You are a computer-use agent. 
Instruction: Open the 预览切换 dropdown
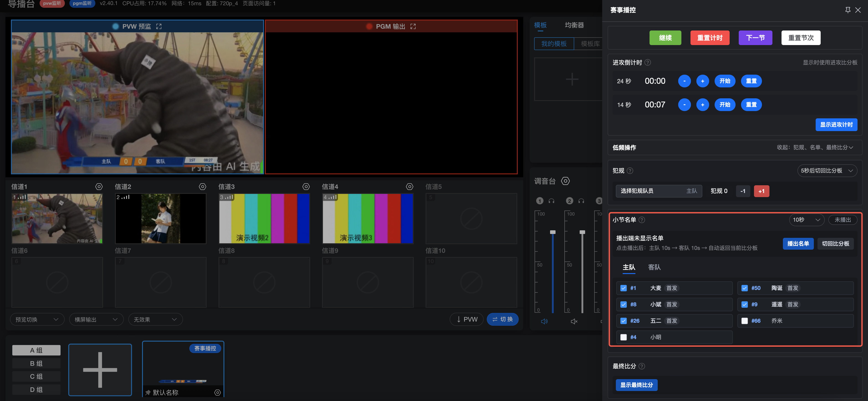(x=37, y=320)
